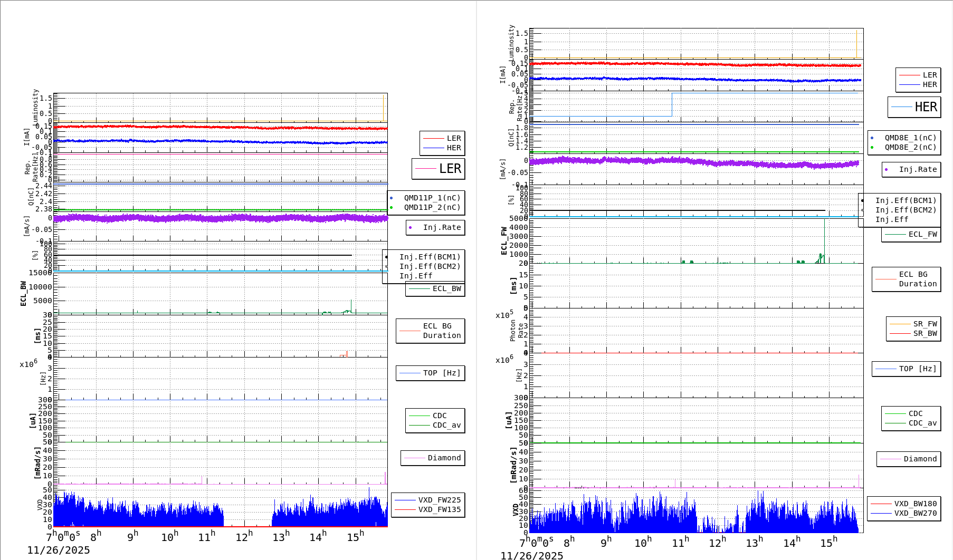Expand the ECL_FW legend box

pyautogui.click(x=911, y=234)
